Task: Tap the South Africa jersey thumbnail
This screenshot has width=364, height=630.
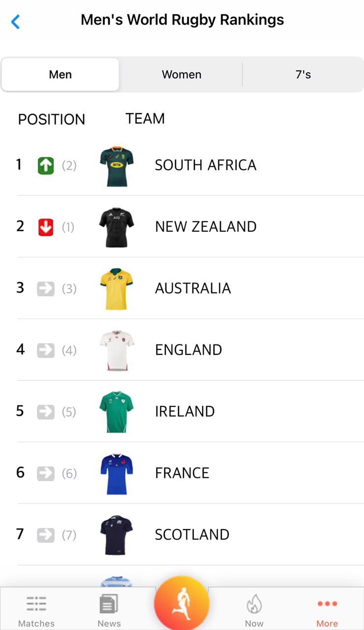Action: coord(117,166)
